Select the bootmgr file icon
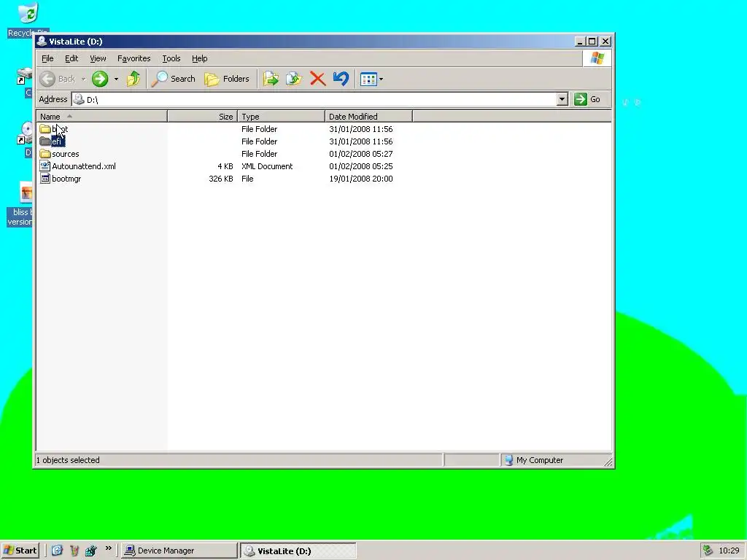The height and width of the screenshot is (560, 747). coord(45,179)
